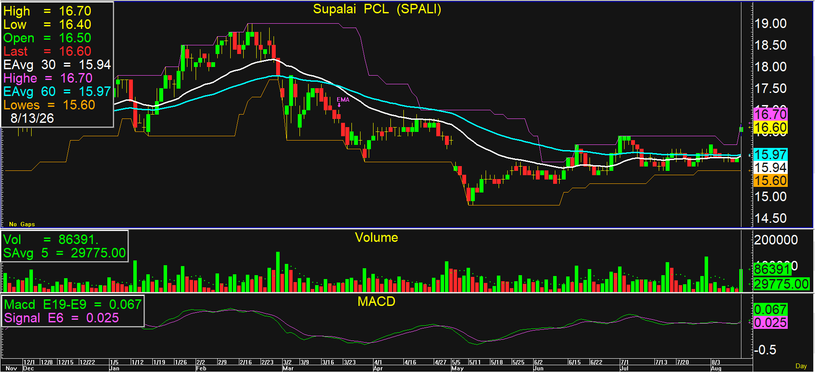
Task: Click the green 86391 volume tag
Action: [x=770, y=270]
